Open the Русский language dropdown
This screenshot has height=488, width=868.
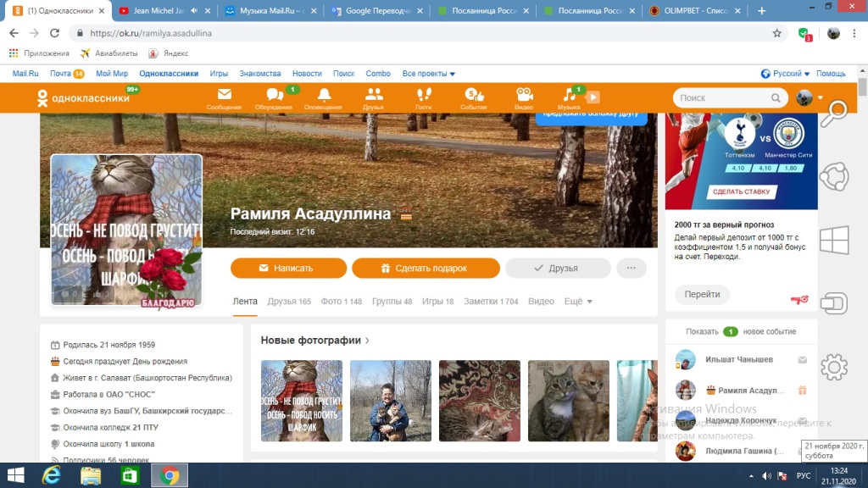coord(785,74)
